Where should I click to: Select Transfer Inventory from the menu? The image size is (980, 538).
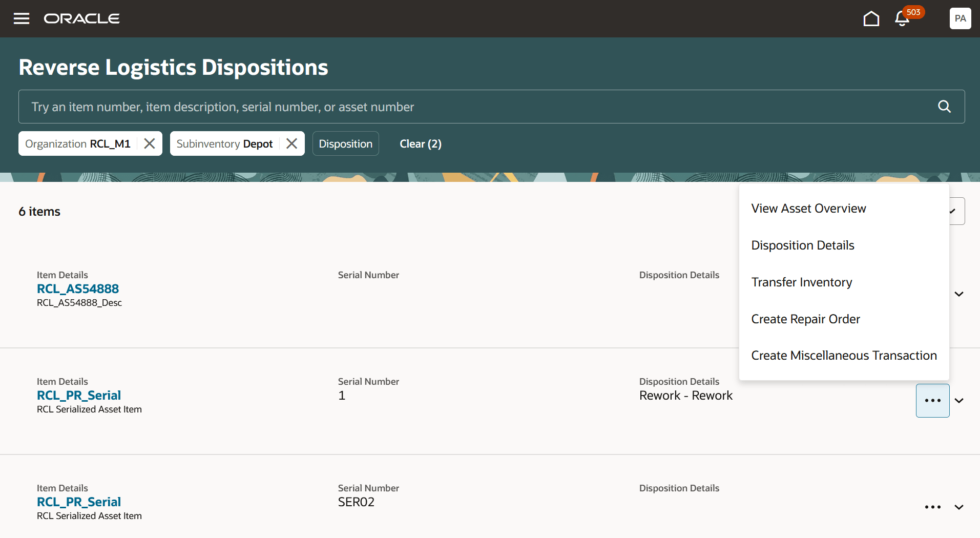pos(801,282)
